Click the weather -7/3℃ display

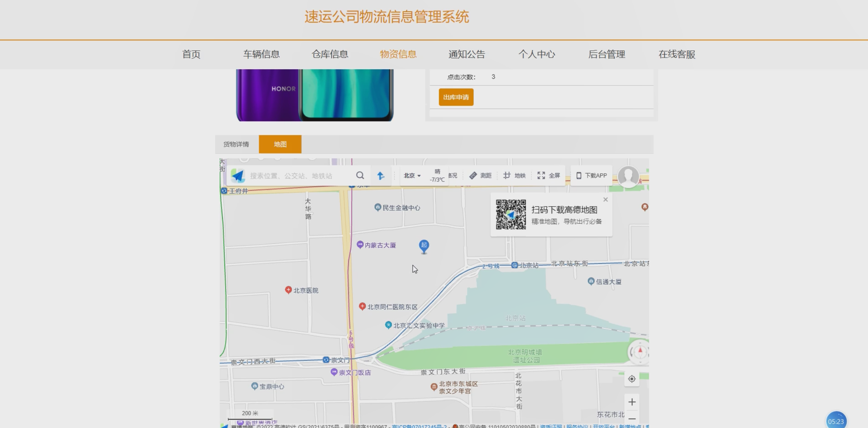tap(437, 176)
